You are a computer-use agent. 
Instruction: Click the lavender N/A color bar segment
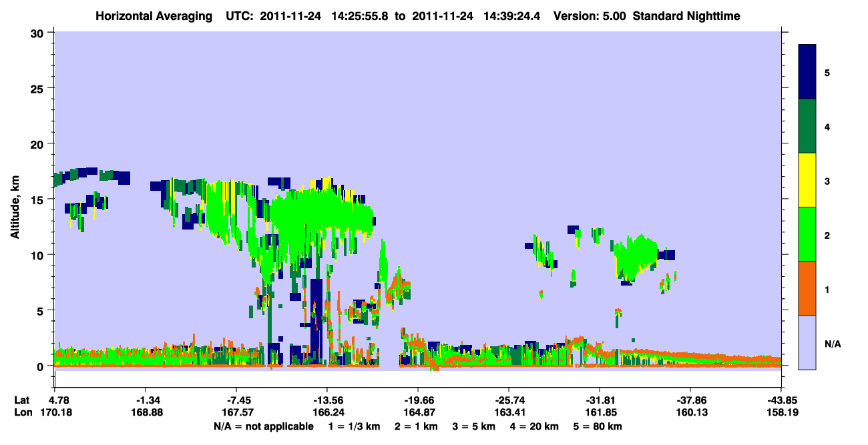807,342
